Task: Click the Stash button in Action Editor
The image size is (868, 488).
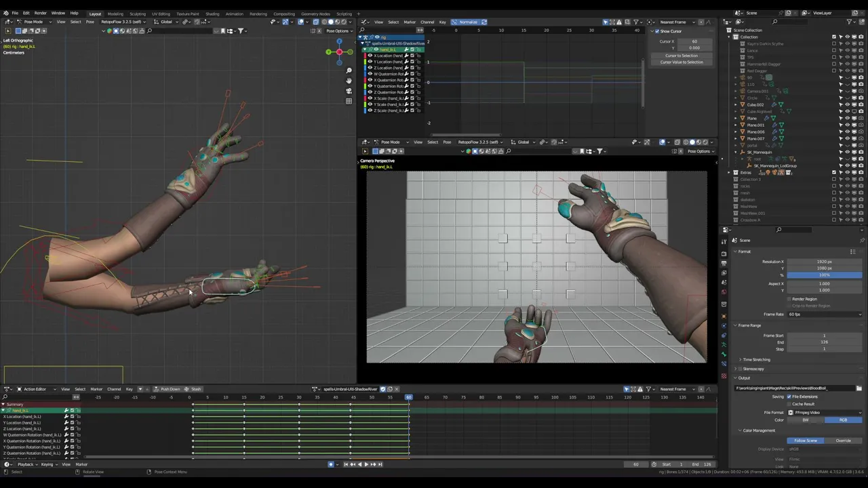Action: [193, 389]
